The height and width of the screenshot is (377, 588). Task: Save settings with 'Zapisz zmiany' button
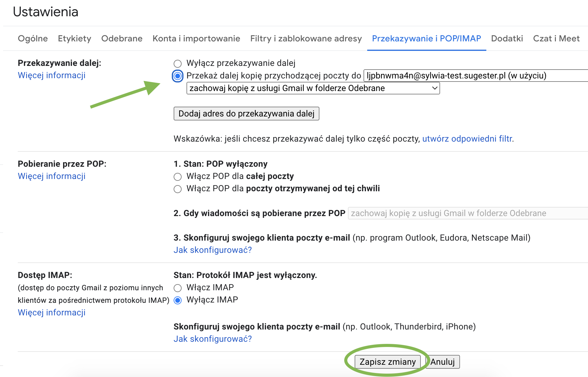click(387, 362)
